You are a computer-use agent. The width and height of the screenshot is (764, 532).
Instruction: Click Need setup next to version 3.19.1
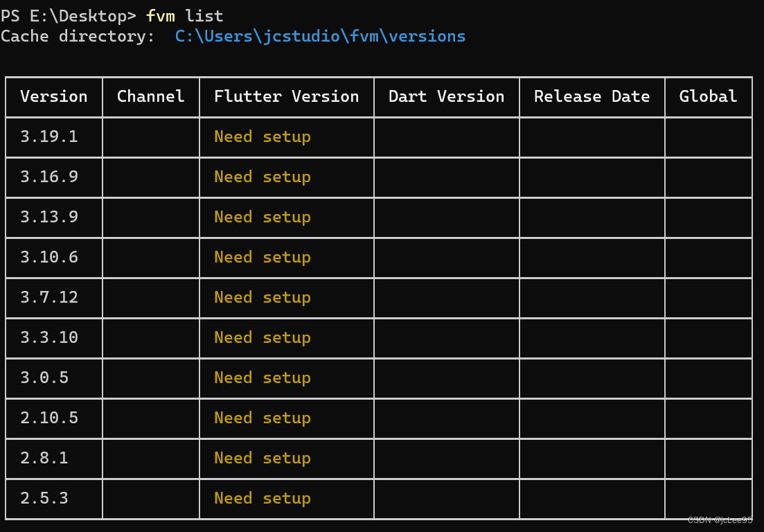click(x=262, y=136)
